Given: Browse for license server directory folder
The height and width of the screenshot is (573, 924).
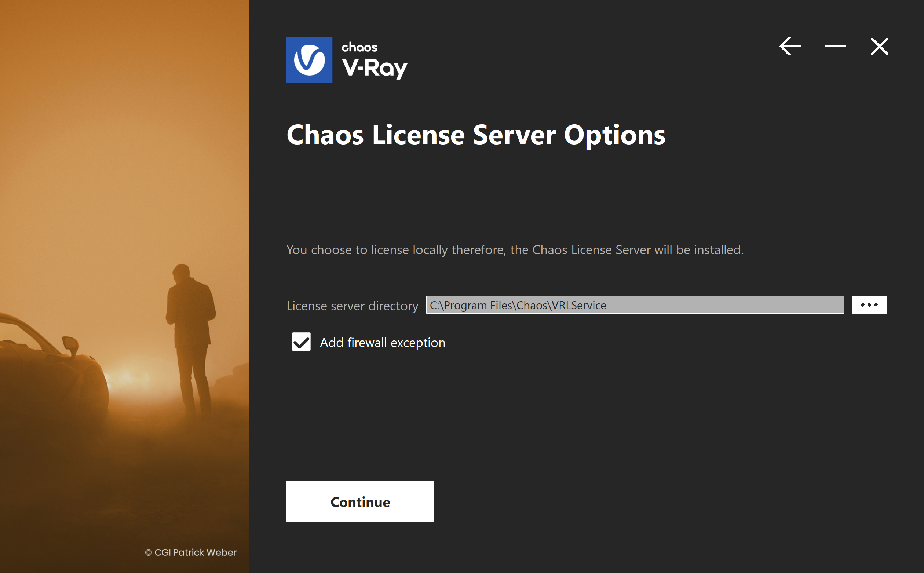Looking at the screenshot, I should coord(869,305).
